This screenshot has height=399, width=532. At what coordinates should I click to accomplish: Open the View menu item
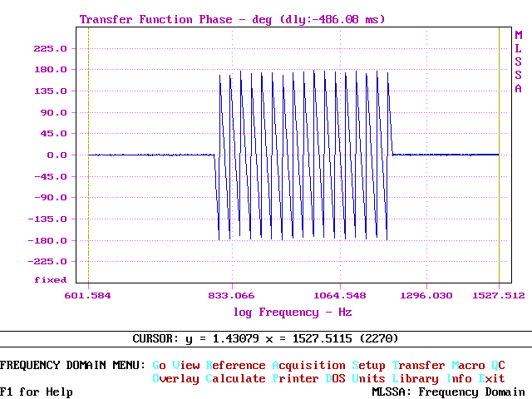186,366
